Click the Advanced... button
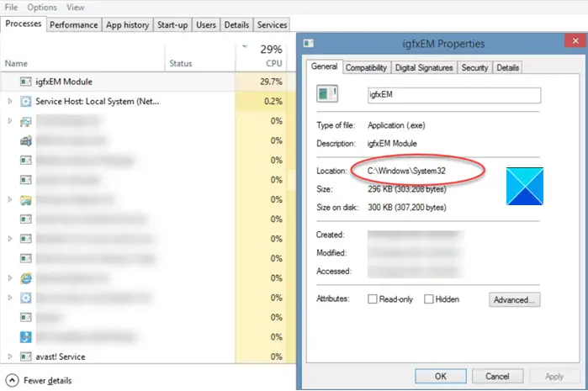This screenshot has height=391, width=588. tap(515, 299)
